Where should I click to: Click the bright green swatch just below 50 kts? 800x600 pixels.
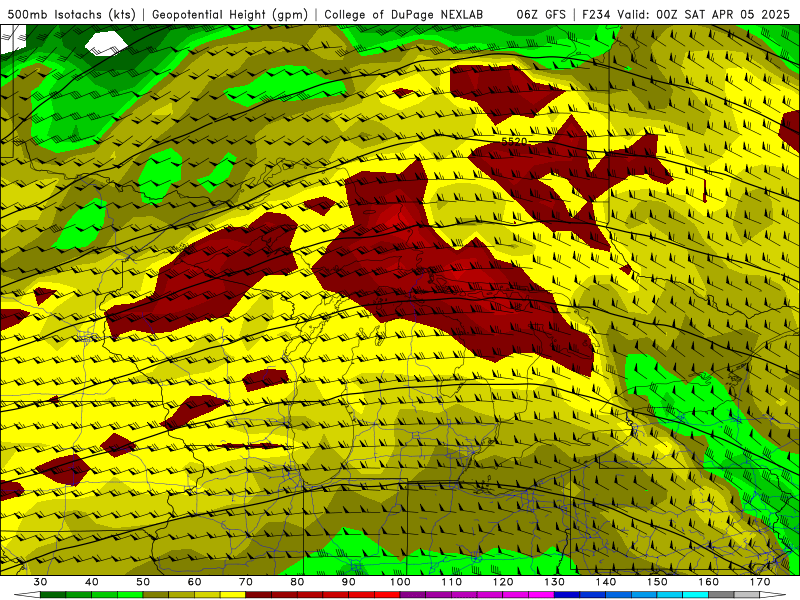pos(130,595)
